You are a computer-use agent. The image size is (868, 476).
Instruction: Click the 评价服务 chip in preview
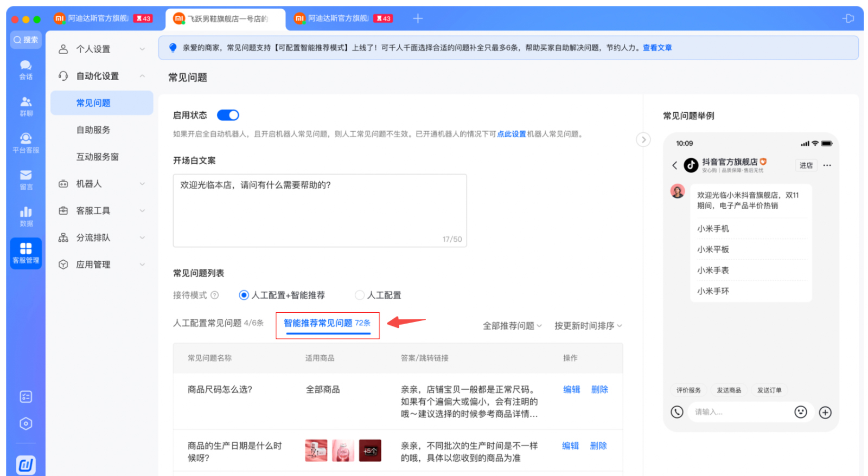(688, 390)
